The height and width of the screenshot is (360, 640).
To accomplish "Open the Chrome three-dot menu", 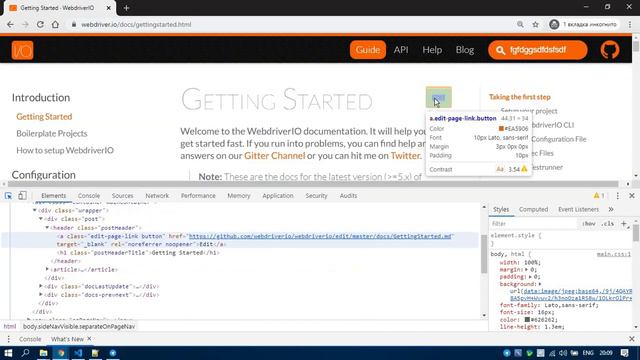I will [630, 24].
